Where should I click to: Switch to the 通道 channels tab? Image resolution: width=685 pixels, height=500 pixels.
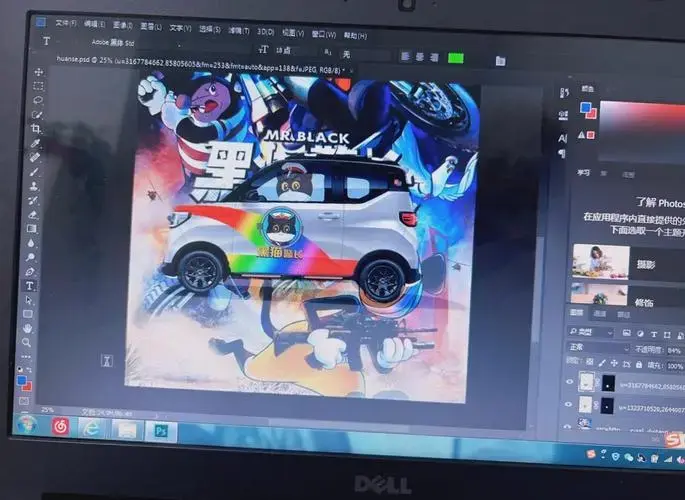600,314
